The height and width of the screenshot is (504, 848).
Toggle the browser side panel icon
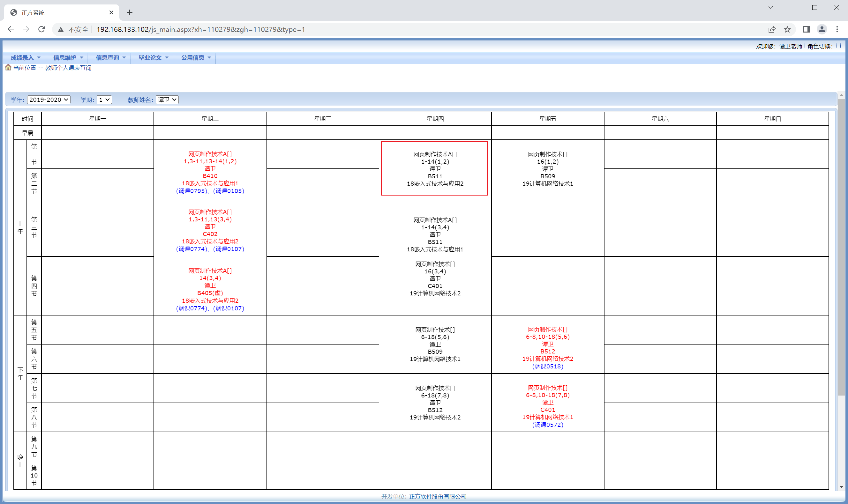pos(806,29)
